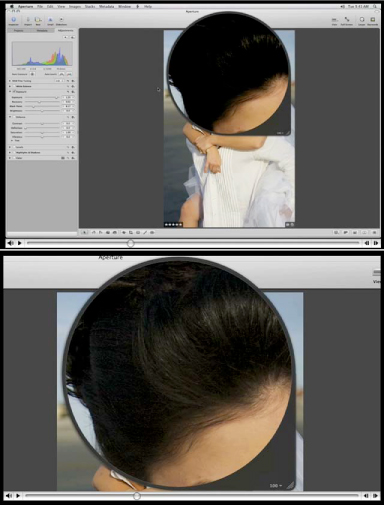Step forward in the enlarged loupe video
This screenshot has width=384, height=505.
[x=375, y=496]
